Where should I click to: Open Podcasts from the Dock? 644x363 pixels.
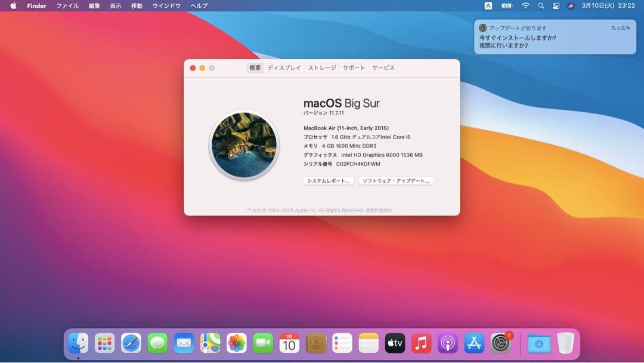(447, 343)
